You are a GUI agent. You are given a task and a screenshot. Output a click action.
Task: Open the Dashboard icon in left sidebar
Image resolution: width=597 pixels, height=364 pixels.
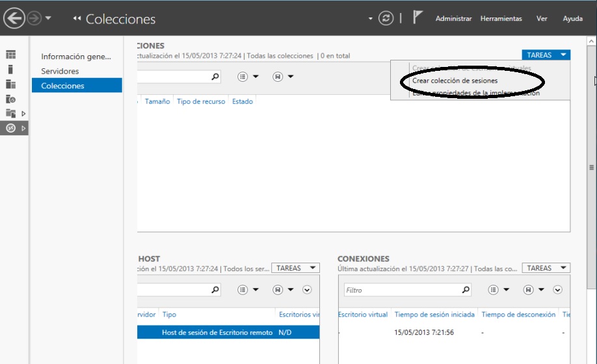pyautogui.click(x=11, y=55)
